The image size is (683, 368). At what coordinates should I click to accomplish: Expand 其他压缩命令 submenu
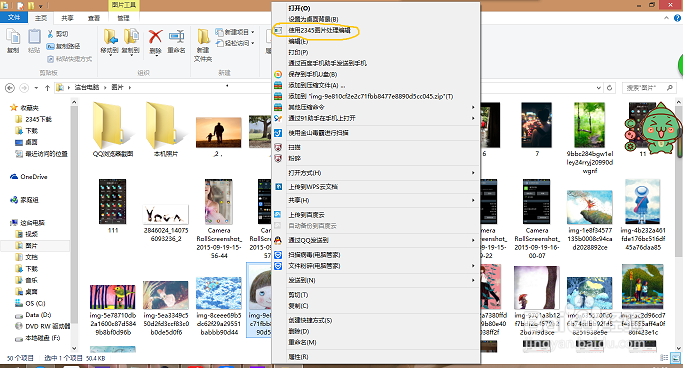(x=375, y=107)
